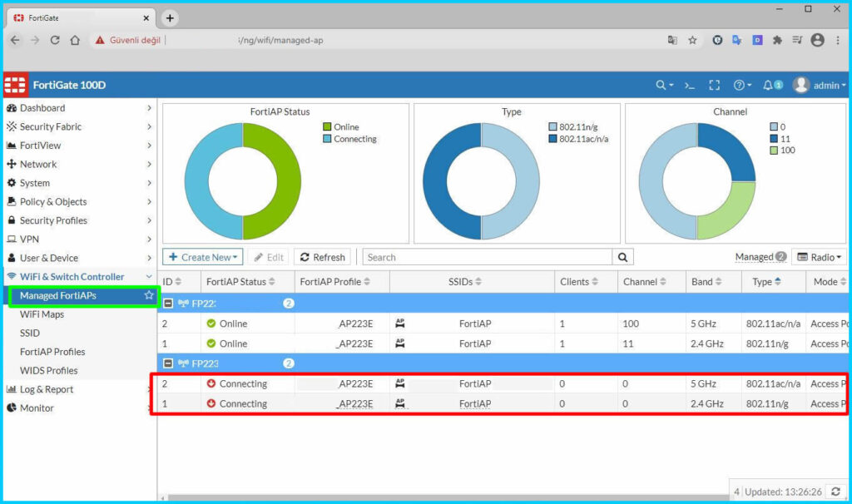Viewport: 852px width, 504px height.
Task: Sort by Clients column
Action: [579, 282]
